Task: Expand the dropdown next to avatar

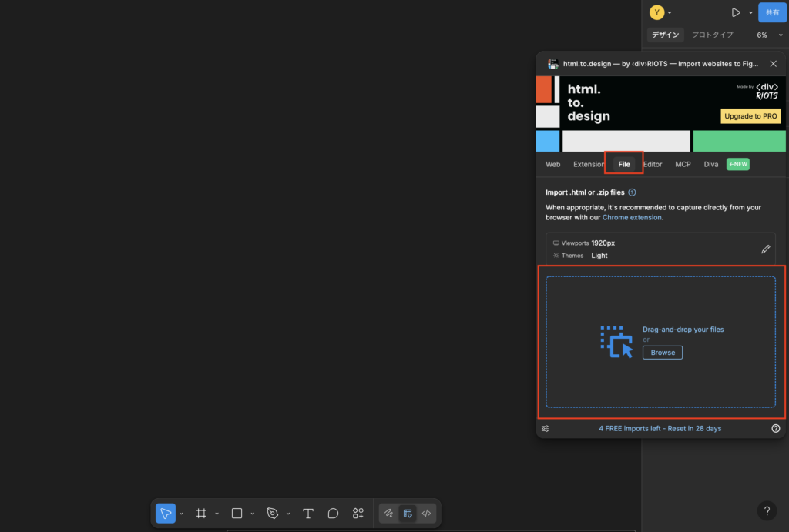Action: [x=670, y=12]
